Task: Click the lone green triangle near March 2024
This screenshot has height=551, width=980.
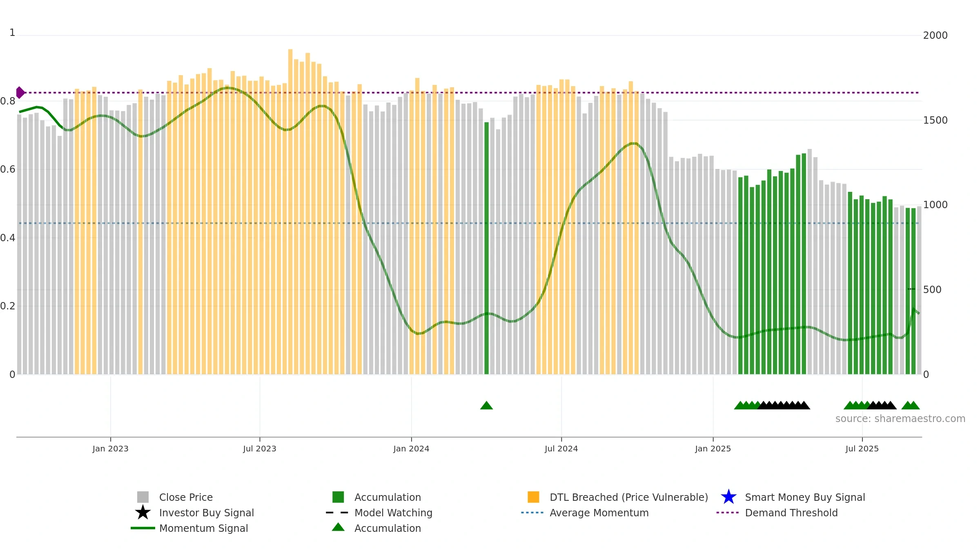Action: tap(486, 405)
